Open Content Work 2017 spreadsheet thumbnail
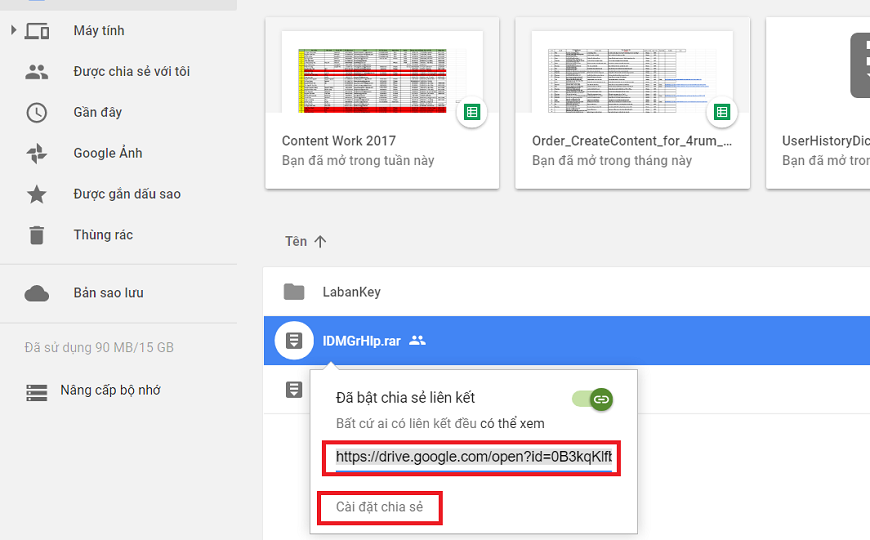Screen dimensions: 870x540 [382, 72]
